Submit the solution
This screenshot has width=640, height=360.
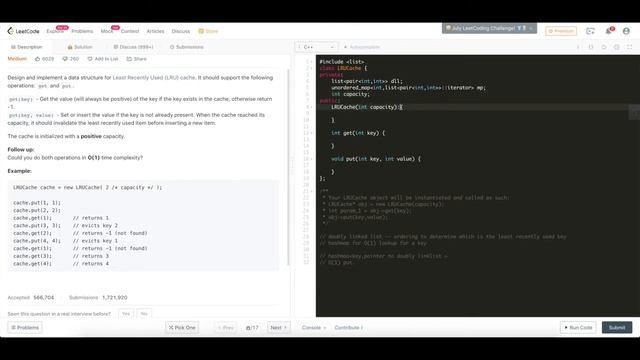tap(617, 327)
